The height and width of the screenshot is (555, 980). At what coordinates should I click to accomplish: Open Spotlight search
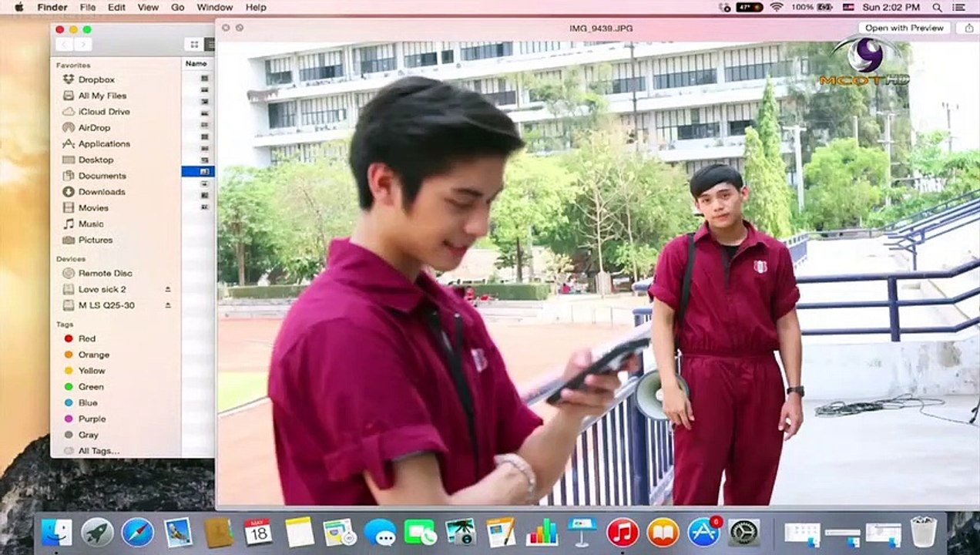[937, 7]
